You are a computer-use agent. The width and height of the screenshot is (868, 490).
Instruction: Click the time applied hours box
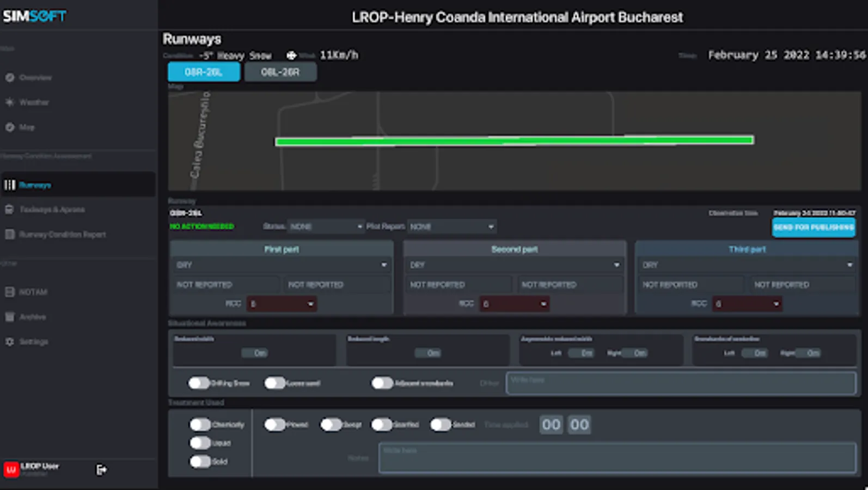coord(551,425)
